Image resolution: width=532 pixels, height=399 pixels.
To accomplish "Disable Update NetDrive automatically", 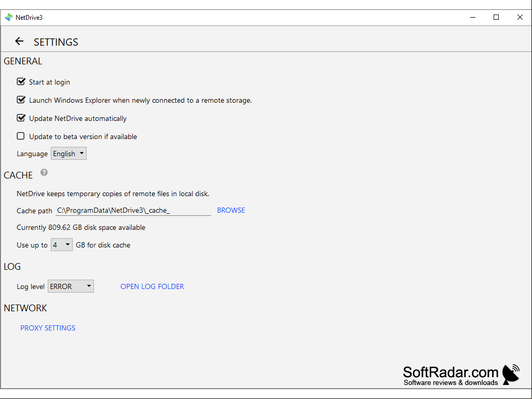I will tap(21, 118).
